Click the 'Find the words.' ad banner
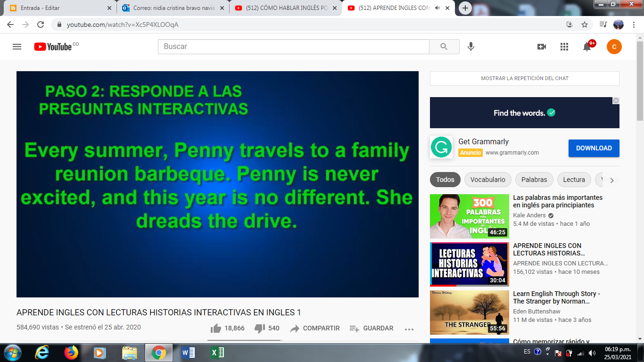Viewport: 644px width, 362px height. tap(525, 113)
